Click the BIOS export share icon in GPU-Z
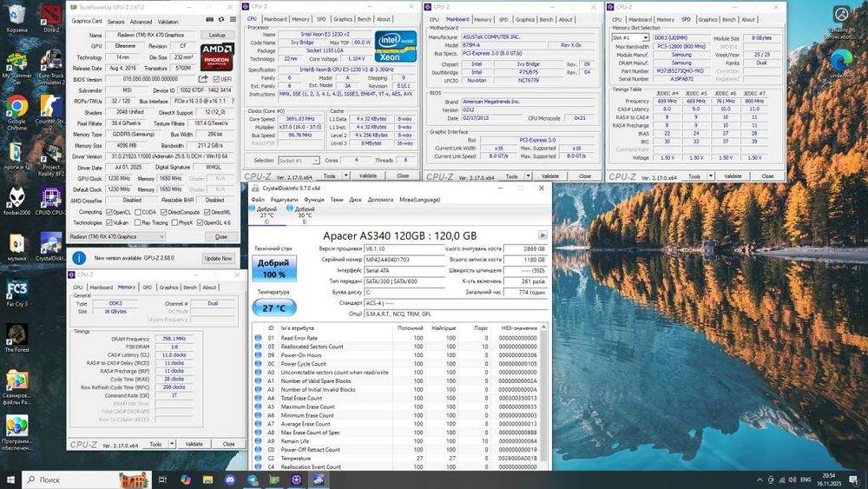Screen dimensions: 868x489 pos(203,79)
